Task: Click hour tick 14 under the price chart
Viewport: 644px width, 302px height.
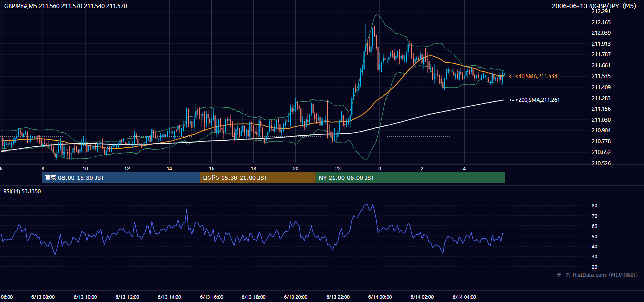Action: (x=169, y=169)
